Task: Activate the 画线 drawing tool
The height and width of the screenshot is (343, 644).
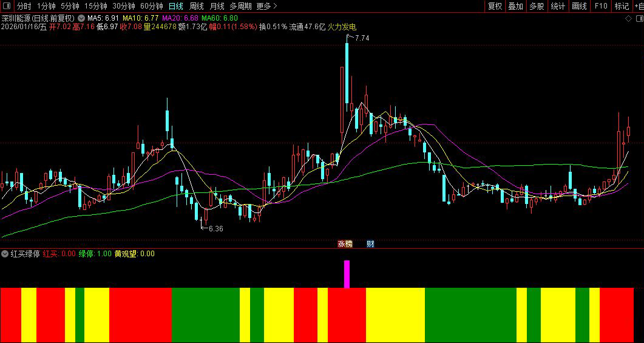Action: [579, 5]
